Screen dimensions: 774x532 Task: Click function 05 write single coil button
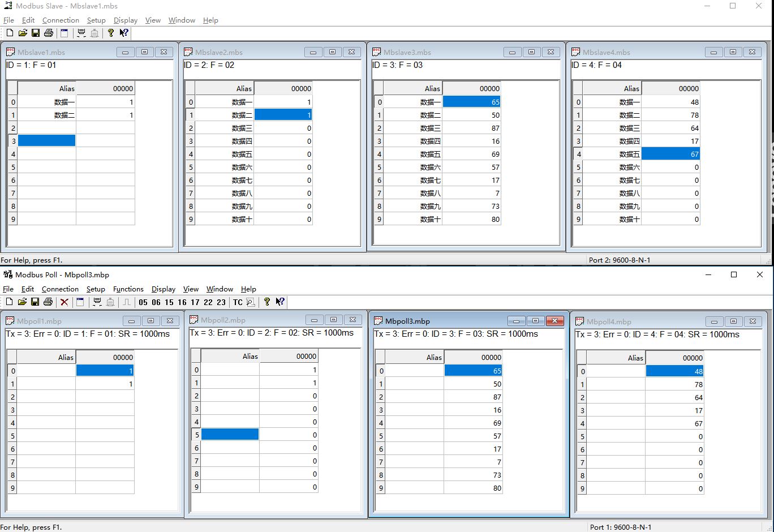143,302
